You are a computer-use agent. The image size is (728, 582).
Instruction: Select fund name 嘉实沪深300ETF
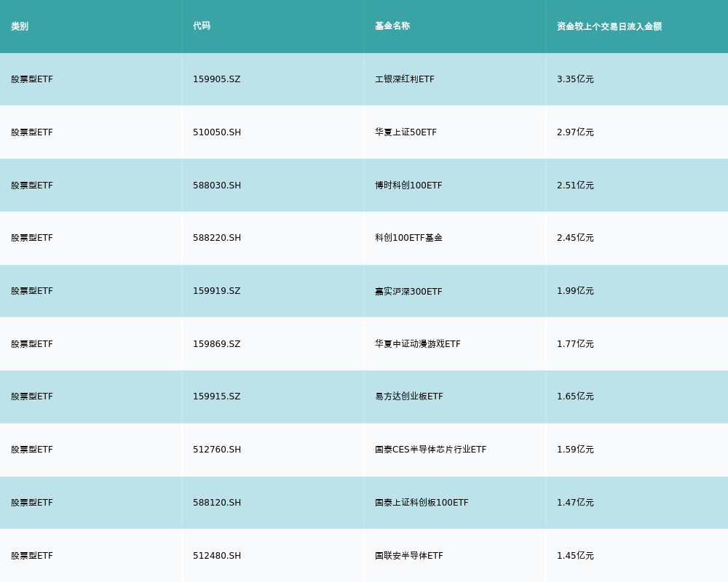pyautogui.click(x=408, y=292)
